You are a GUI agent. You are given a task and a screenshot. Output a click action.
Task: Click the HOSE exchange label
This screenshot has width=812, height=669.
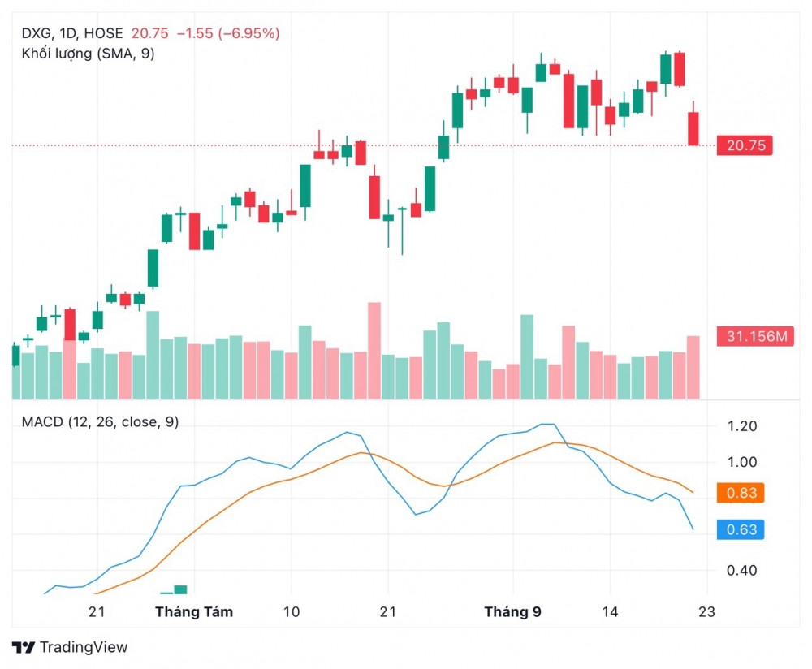(104, 33)
